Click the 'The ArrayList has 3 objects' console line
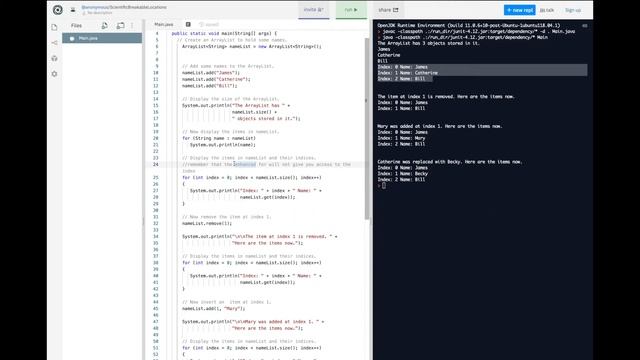 (429, 43)
